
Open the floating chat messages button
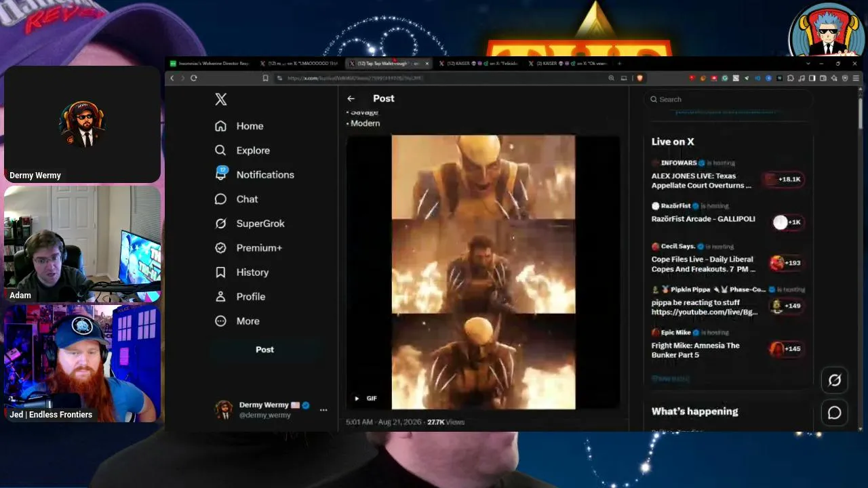pyautogui.click(x=835, y=413)
